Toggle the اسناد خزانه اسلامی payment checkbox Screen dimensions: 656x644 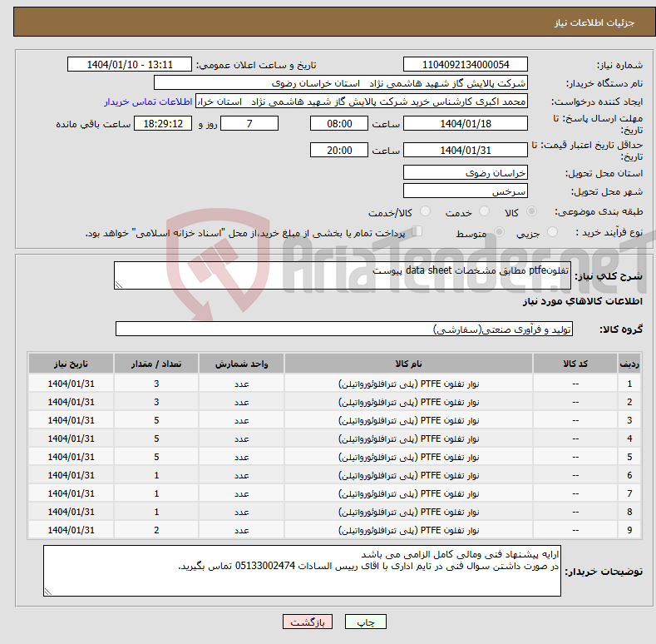tap(417, 231)
